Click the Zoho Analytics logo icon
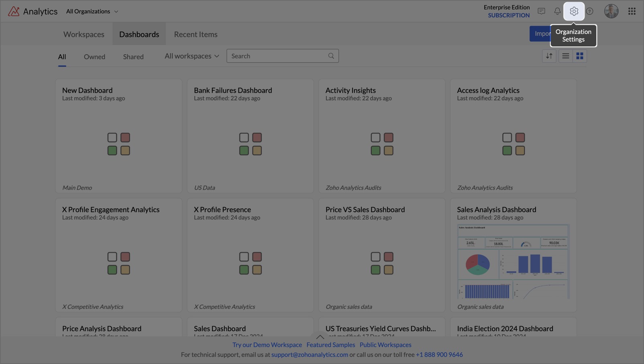Screen dimensions: 644x364 click(14, 11)
